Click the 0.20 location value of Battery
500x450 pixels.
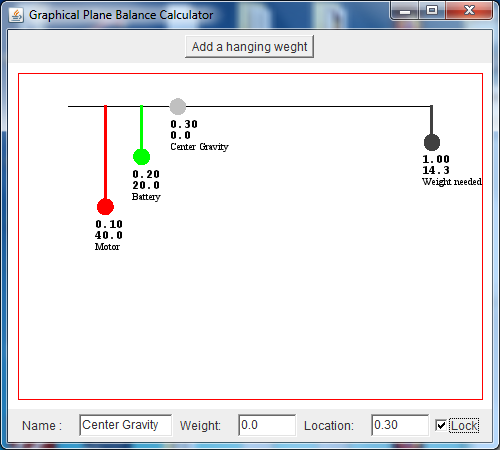pos(146,174)
